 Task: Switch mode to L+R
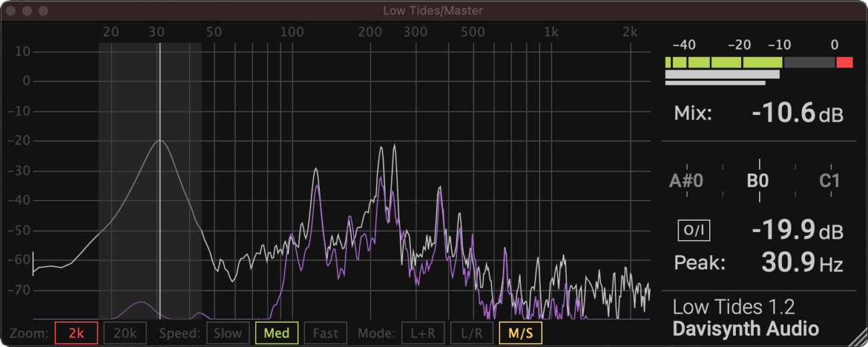tap(423, 333)
